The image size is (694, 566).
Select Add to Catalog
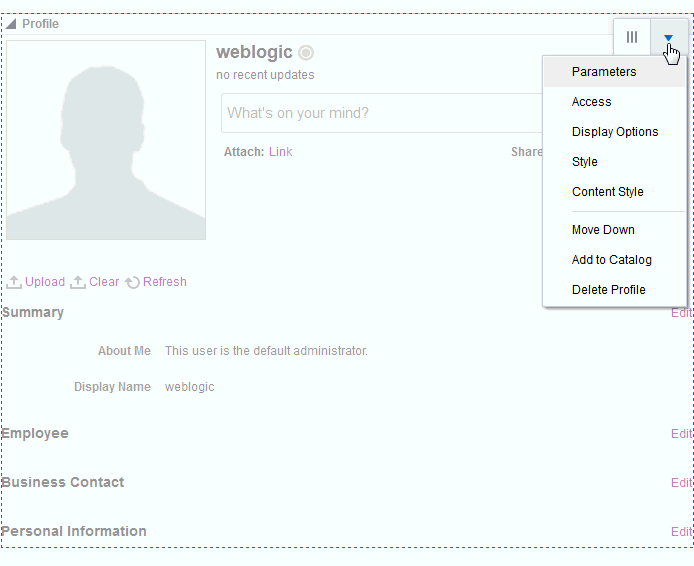[x=612, y=260]
